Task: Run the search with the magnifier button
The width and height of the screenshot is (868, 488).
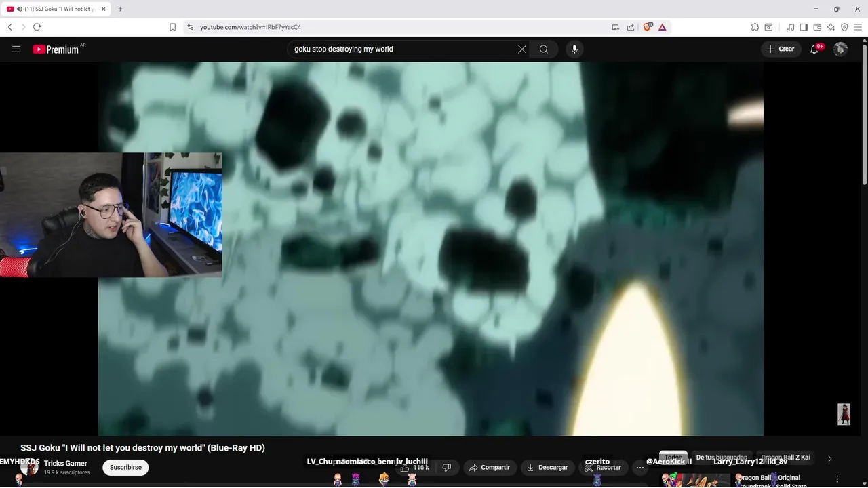Action: 544,49
